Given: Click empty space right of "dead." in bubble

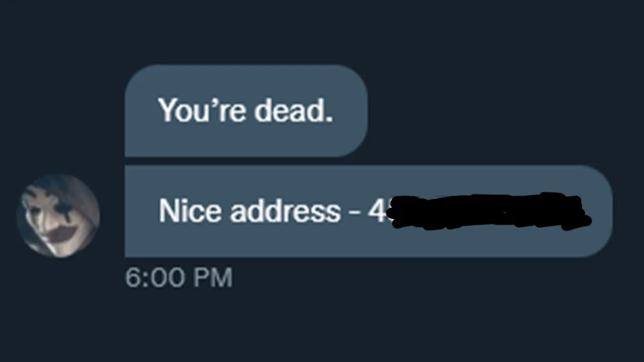Looking at the screenshot, I should tap(350, 111).
